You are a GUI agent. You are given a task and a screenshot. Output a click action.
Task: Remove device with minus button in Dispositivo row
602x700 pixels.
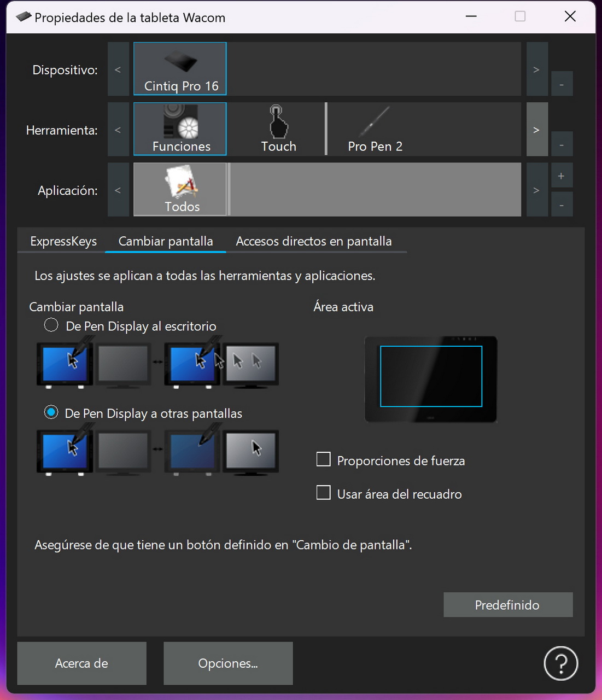(561, 85)
